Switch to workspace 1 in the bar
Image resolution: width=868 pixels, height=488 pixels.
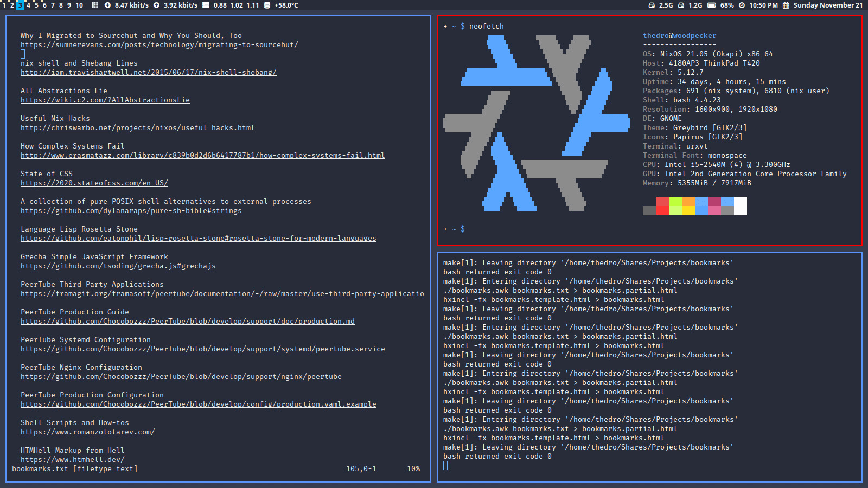tap(4, 5)
